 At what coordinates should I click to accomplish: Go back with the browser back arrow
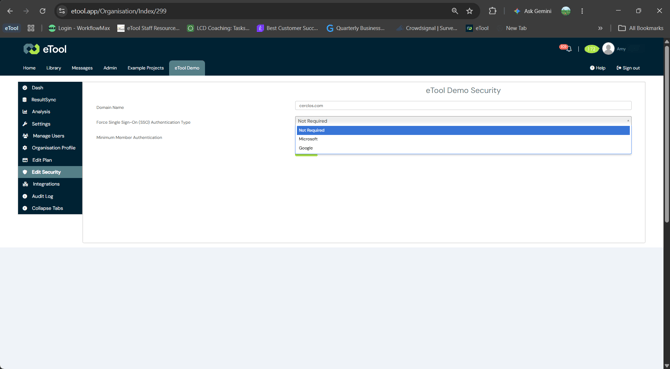pos(10,11)
